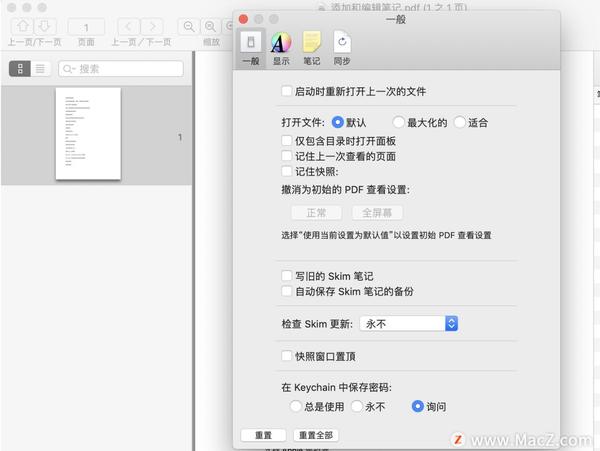The image size is (600, 451).
Task: Click the 重置 button
Action: pos(263,436)
